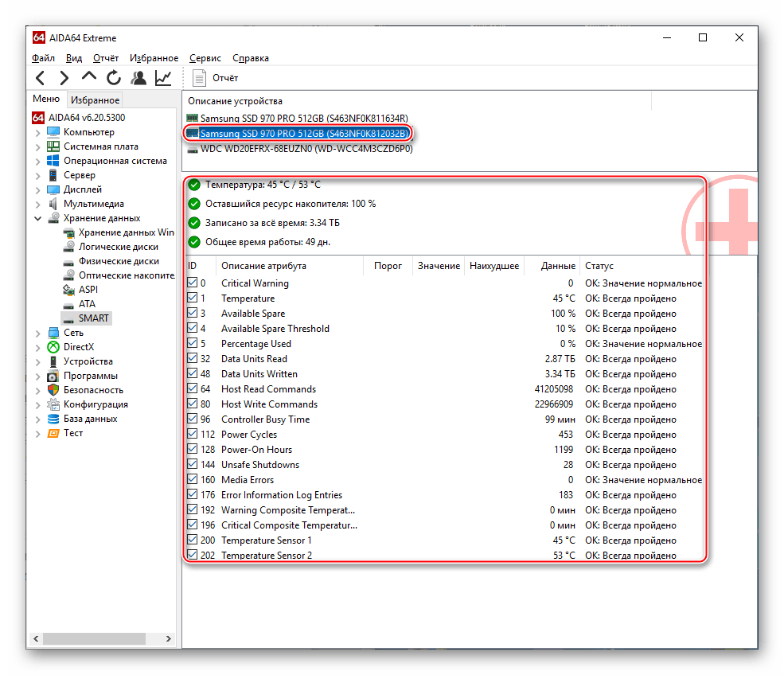Click the Отчёт report toolbar button

click(216, 78)
